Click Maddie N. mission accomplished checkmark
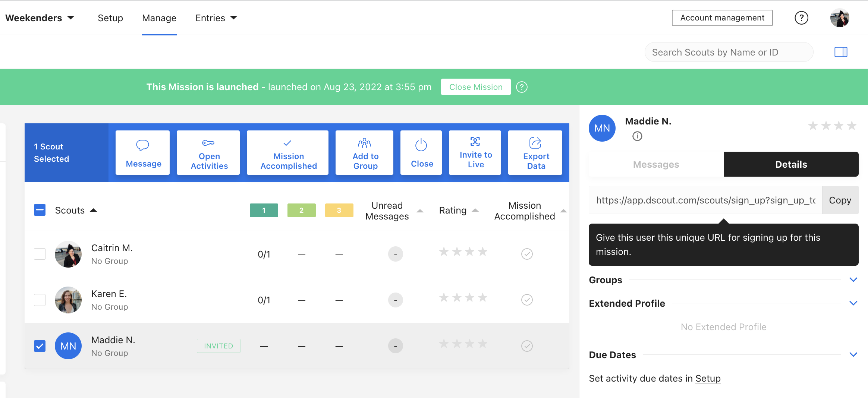The image size is (868, 398). click(527, 346)
